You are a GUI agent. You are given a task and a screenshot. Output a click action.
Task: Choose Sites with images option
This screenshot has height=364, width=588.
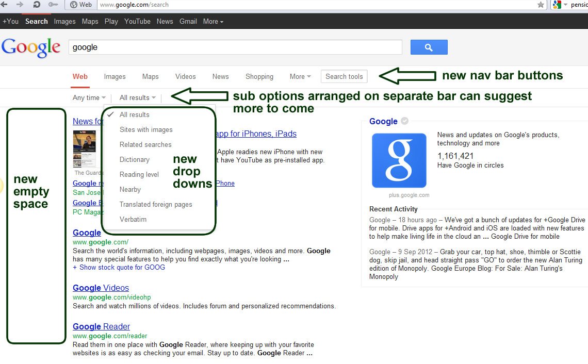[x=146, y=130]
